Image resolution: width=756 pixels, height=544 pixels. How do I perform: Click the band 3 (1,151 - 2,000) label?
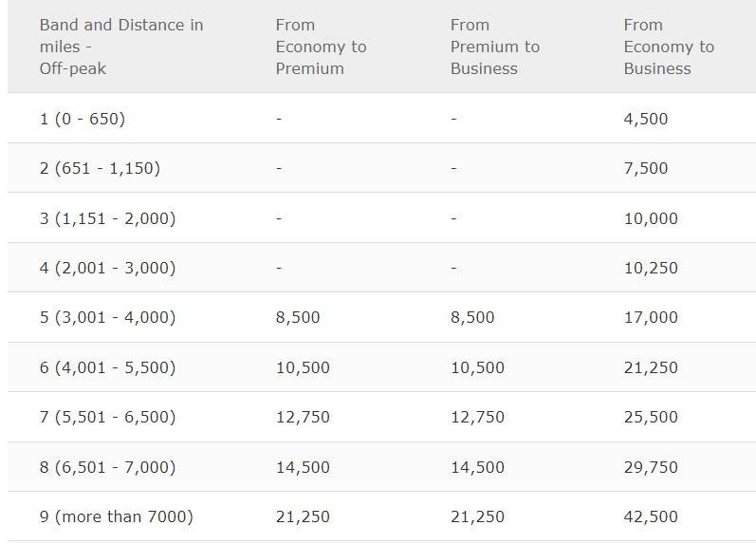tap(107, 218)
